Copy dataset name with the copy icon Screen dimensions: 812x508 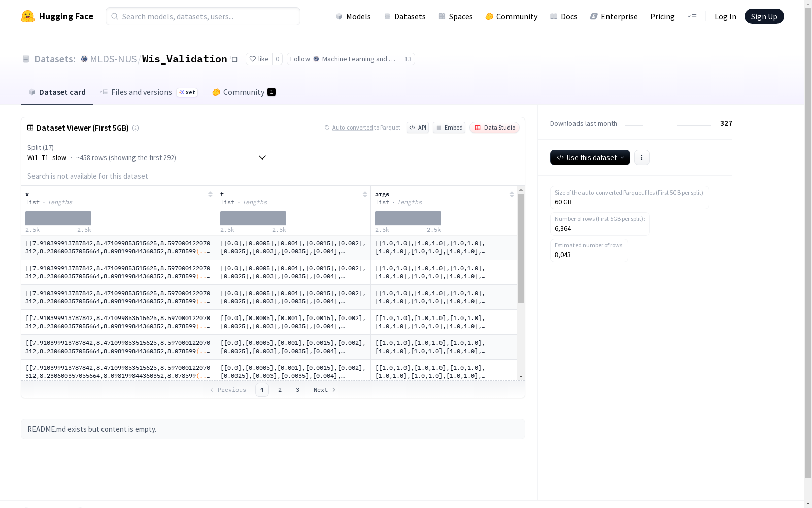234,59
